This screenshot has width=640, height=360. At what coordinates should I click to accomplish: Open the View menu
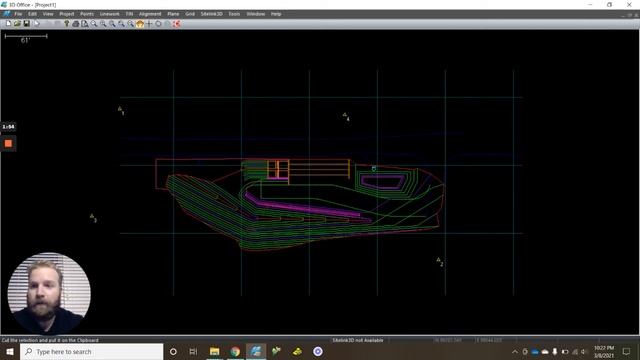click(x=48, y=14)
